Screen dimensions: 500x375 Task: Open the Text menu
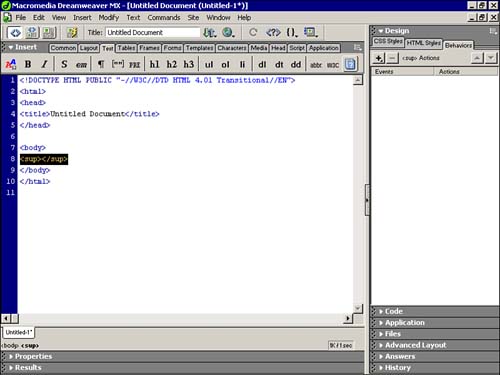click(133, 18)
